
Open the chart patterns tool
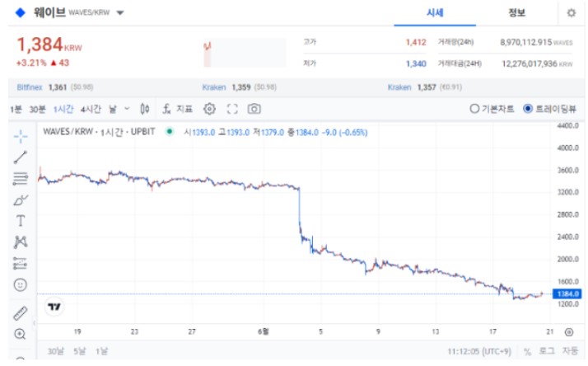click(21, 242)
